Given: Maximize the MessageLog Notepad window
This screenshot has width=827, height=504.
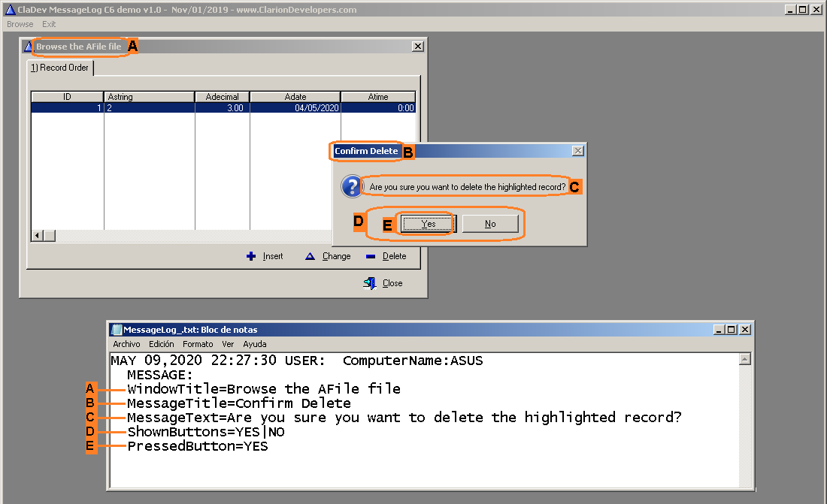Looking at the screenshot, I should [732, 330].
